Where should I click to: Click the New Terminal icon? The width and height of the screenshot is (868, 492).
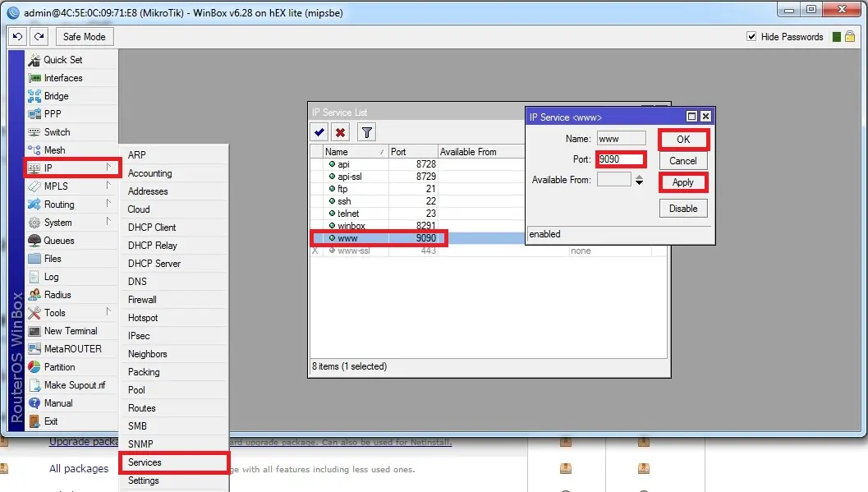[x=34, y=331]
